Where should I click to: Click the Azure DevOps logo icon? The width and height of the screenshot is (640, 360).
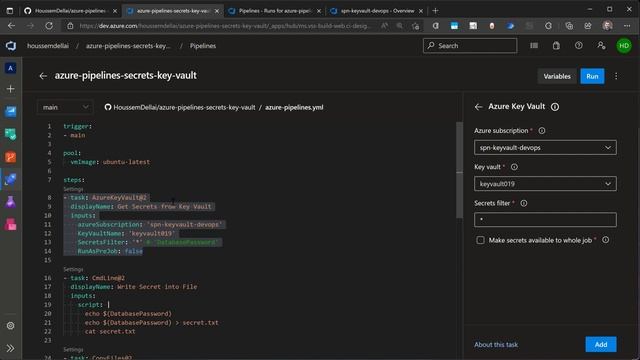pos(11,46)
